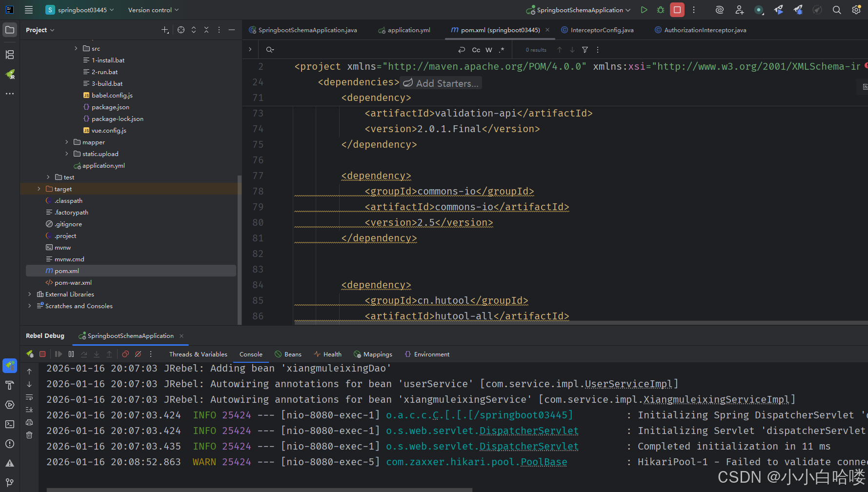The image size is (868, 492).
Task: Clear console with trash icon
Action: [x=29, y=435]
